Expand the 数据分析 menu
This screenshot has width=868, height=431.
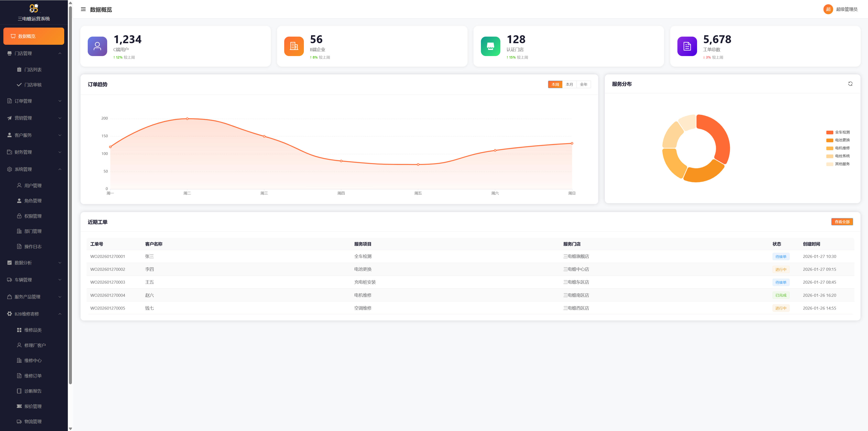tap(34, 263)
